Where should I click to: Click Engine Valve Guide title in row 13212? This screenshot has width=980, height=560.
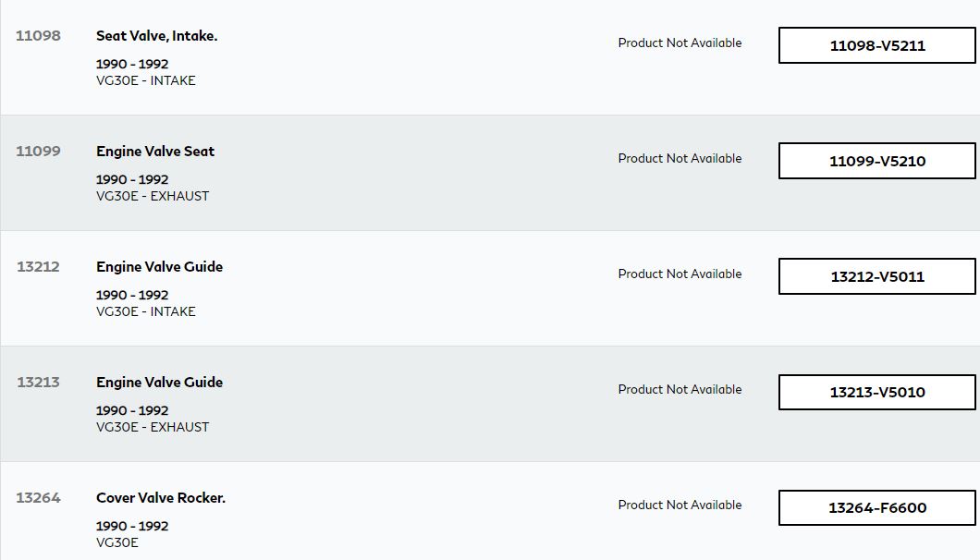pos(159,267)
